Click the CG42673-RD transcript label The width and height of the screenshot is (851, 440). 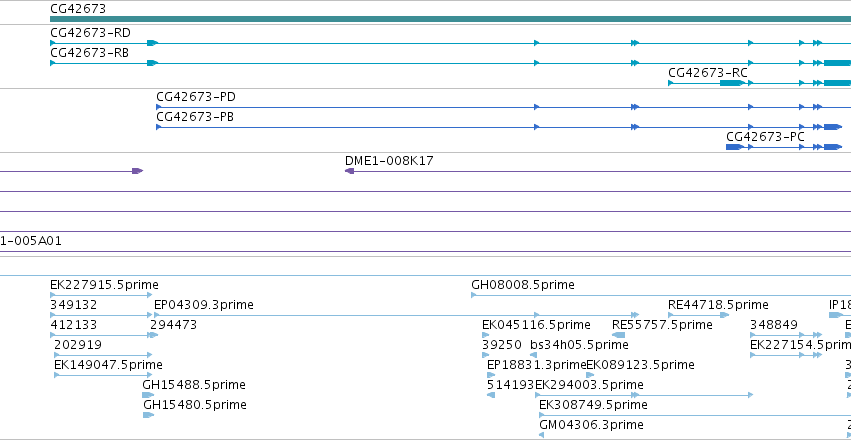pos(90,33)
